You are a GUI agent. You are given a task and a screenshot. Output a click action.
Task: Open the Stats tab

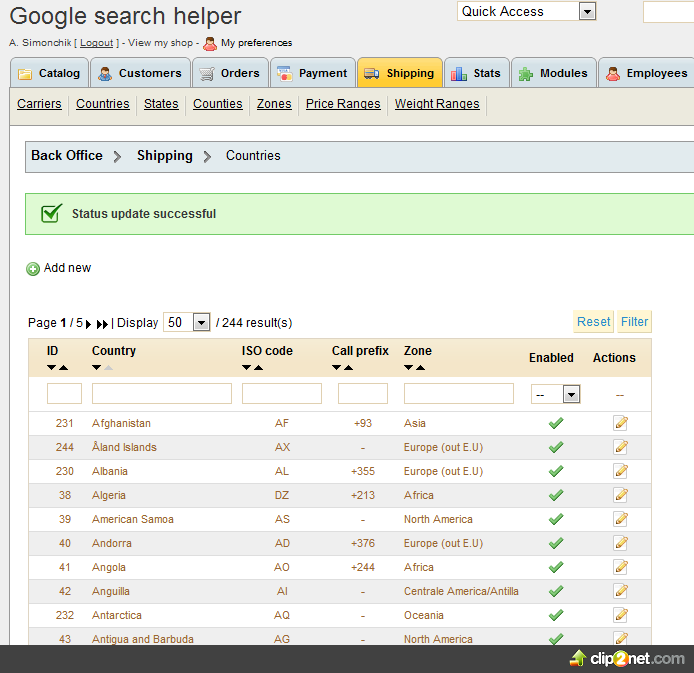click(x=477, y=73)
